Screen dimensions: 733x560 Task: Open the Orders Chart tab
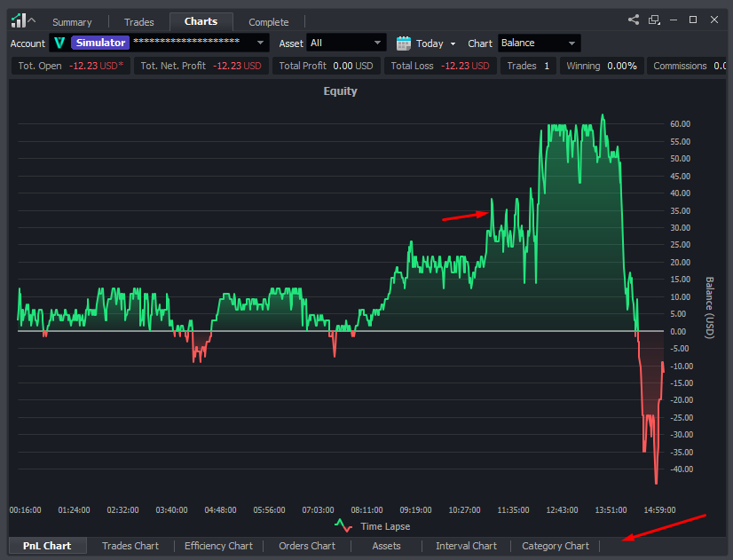[x=307, y=546]
